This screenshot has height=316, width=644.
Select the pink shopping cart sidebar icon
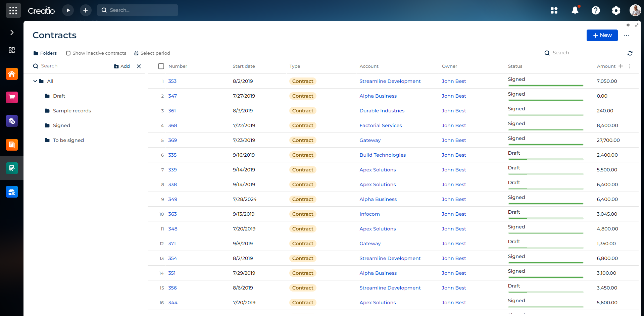point(12,97)
